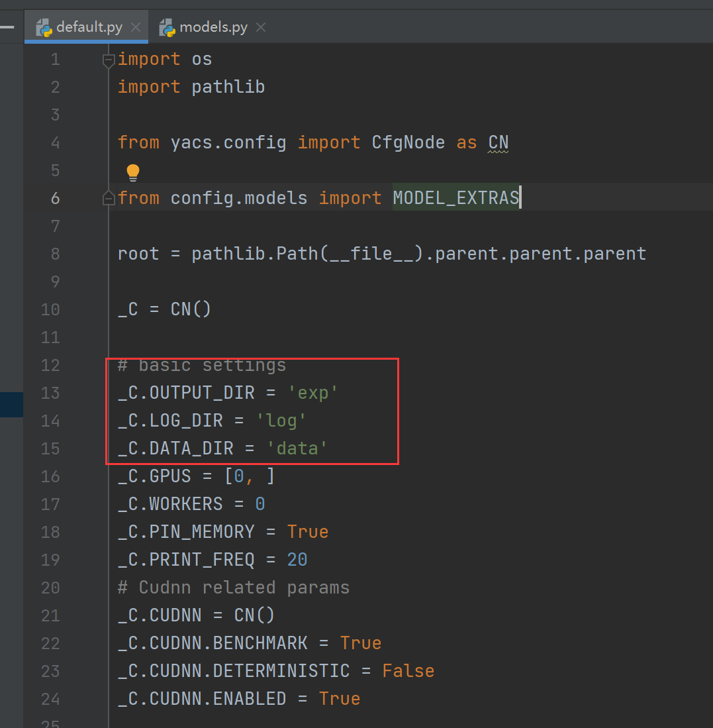Click __file__ in the root assignment

click(371, 254)
